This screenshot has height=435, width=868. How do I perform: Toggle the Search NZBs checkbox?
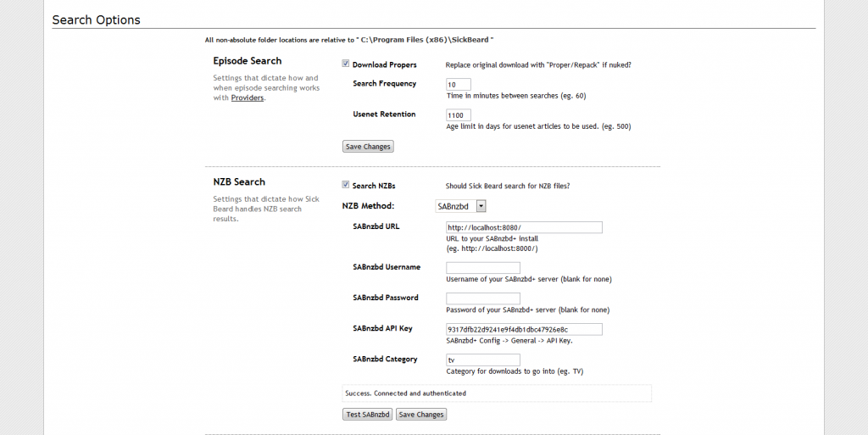pos(346,185)
